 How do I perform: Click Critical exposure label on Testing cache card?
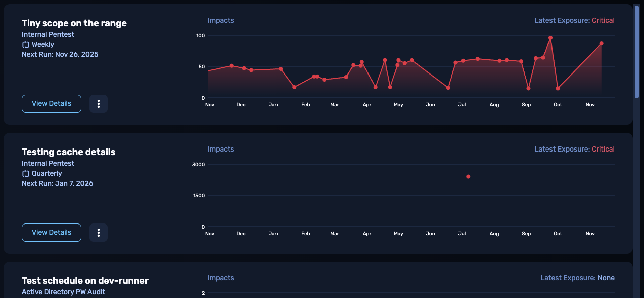603,150
